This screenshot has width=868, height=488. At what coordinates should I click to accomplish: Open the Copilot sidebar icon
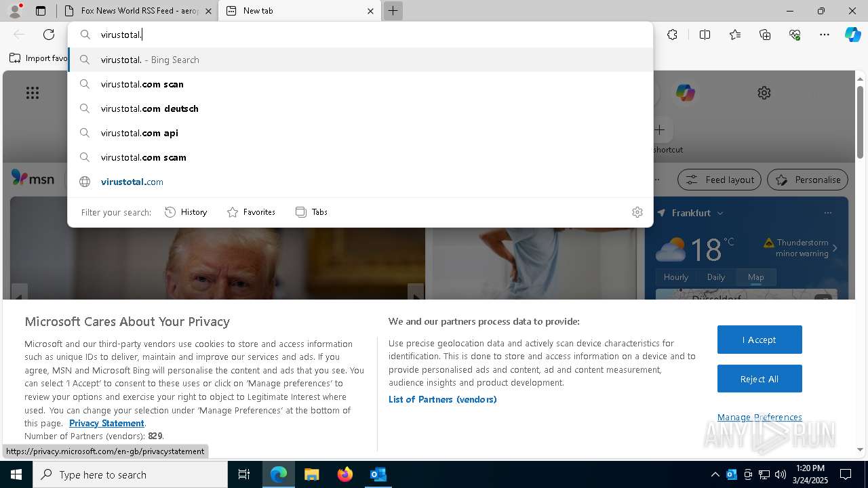point(852,35)
